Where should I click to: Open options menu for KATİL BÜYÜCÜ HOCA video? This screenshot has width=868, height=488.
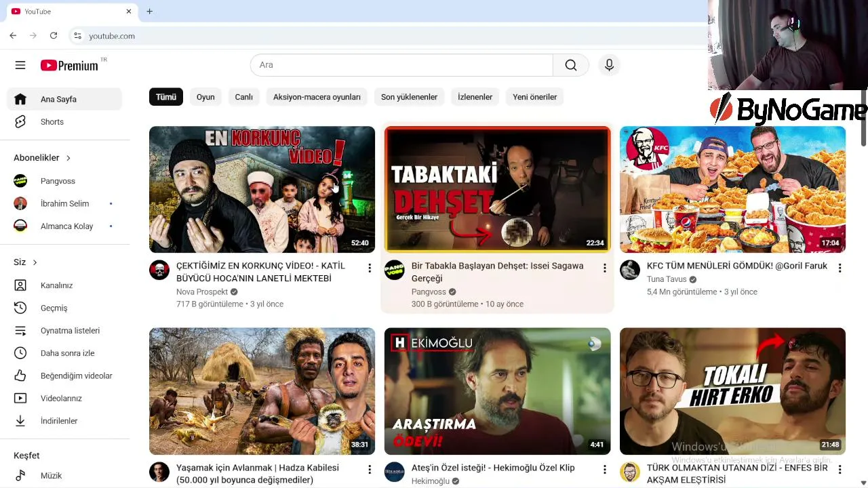(369, 268)
